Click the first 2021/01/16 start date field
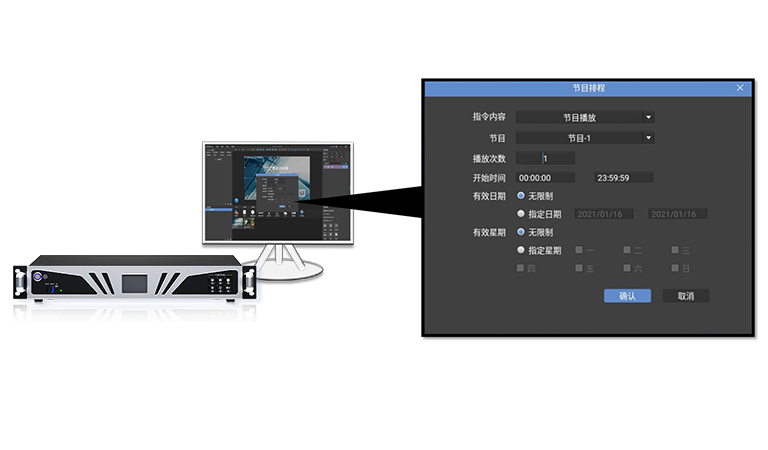The height and width of the screenshot is (450, 768). [x=604, y=214]
